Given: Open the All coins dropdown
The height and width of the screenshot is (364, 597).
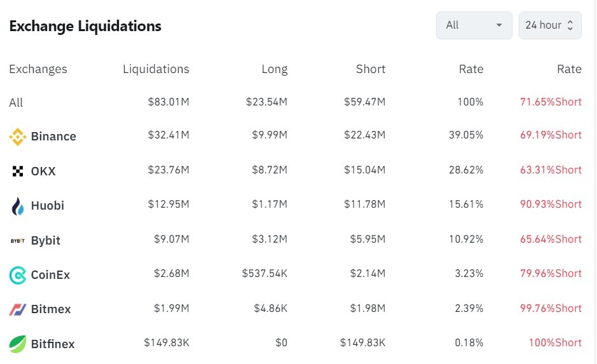Looking at the screenshot, I should tap(474, 25).
